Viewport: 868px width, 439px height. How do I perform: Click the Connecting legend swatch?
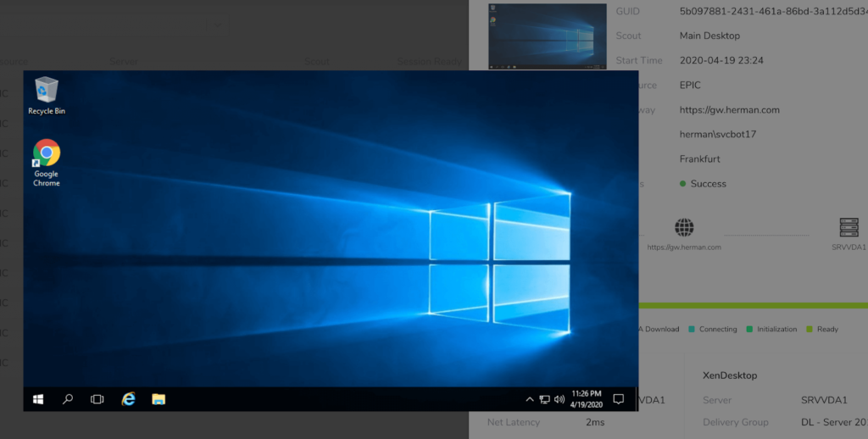tap(692, 329)
